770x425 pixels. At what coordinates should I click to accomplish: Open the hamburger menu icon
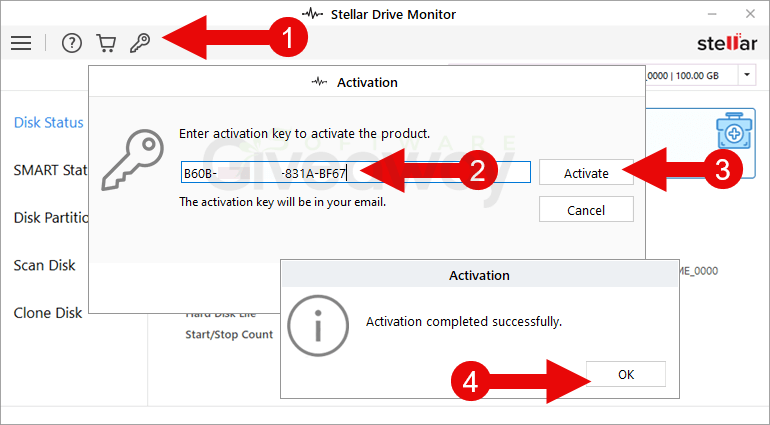click(21, 43)
